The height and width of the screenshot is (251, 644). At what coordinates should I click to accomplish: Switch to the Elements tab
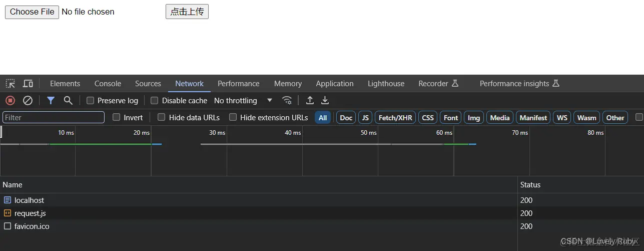[65, 84]
